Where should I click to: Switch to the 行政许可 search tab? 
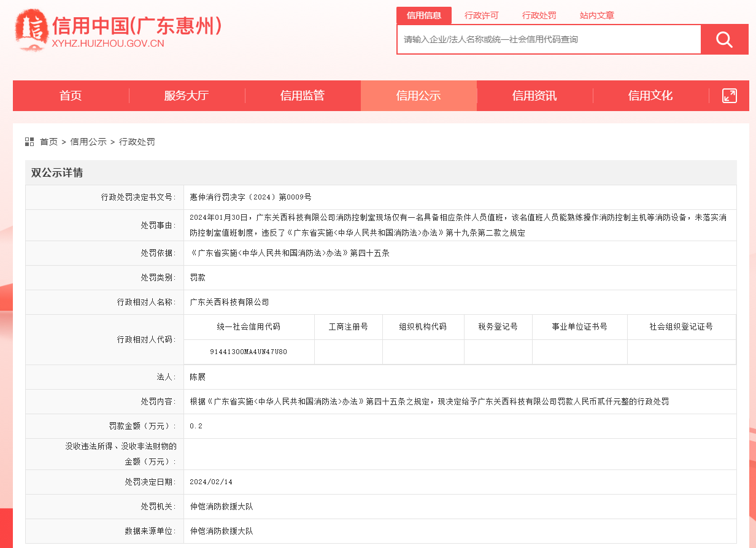click(x=482, y=16)
